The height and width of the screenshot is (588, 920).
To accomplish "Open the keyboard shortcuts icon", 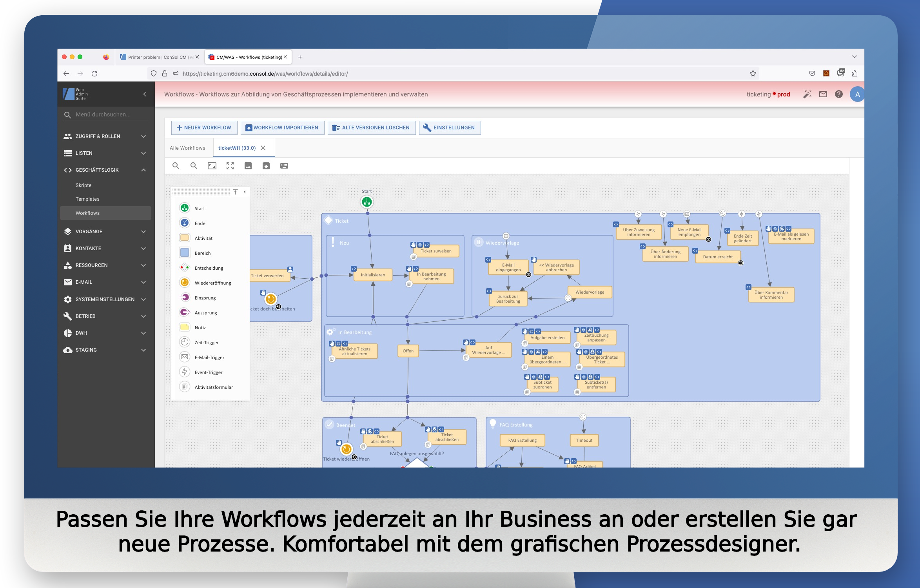I will click(x=284, y=166).
